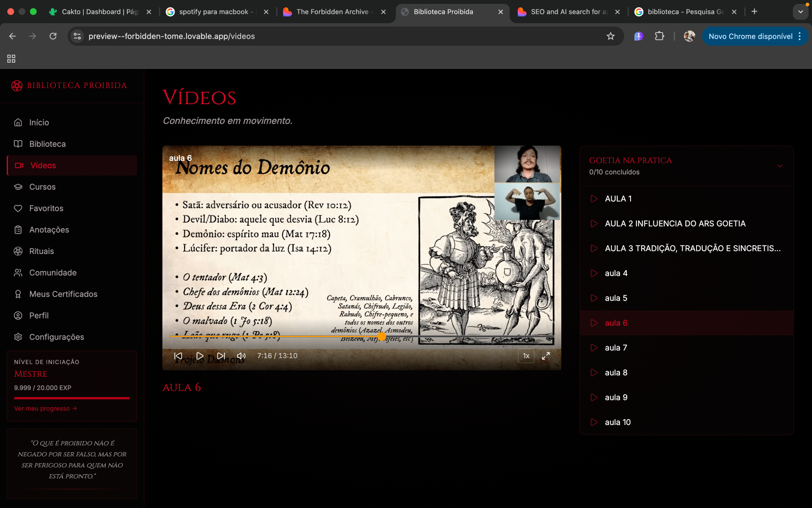Change 1x playback speed
The height and width of the screenshot is (508, 812).
[526, 356]
